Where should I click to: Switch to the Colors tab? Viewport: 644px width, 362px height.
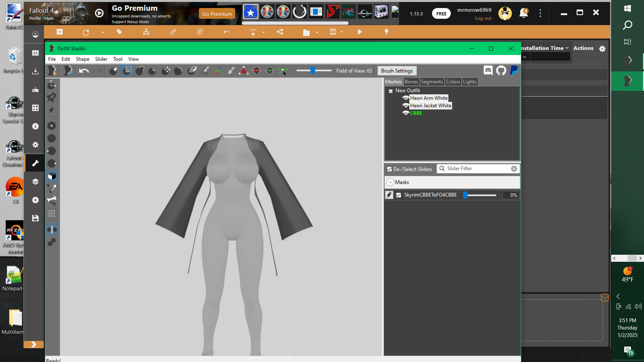(x=453, y=81)
